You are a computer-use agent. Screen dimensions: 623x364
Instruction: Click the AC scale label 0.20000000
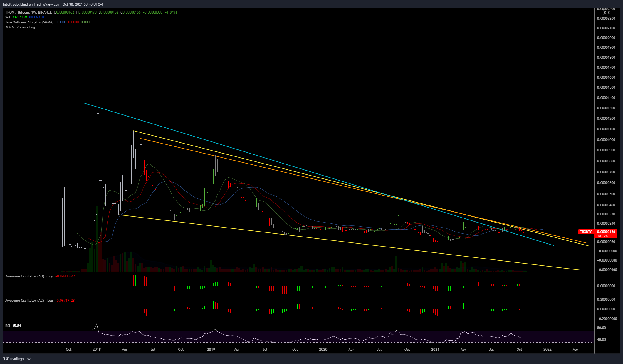(606, 299)
